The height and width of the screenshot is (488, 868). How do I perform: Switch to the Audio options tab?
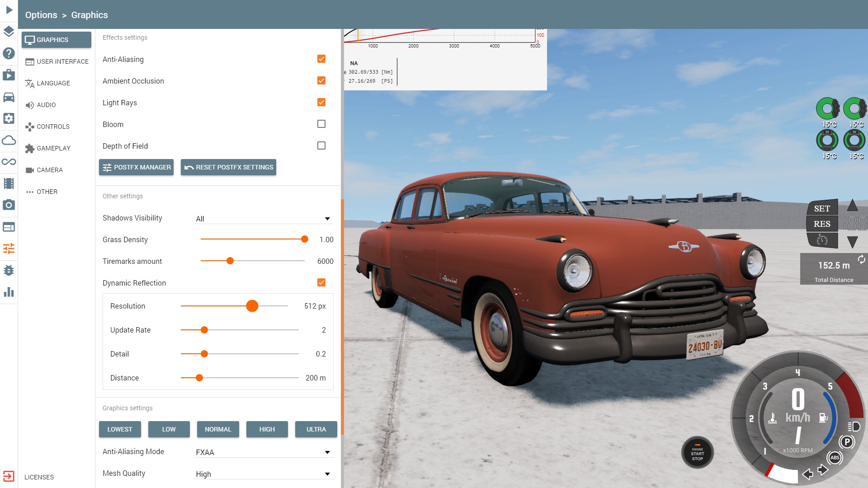pyautogui.click(x=46, y=105)
